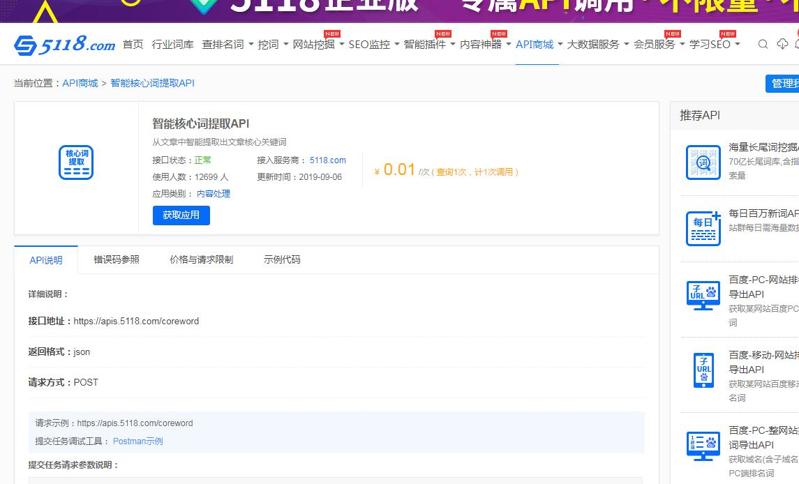Click the 管理 button at the top right
799x484 pixels.
coord(782,84)
